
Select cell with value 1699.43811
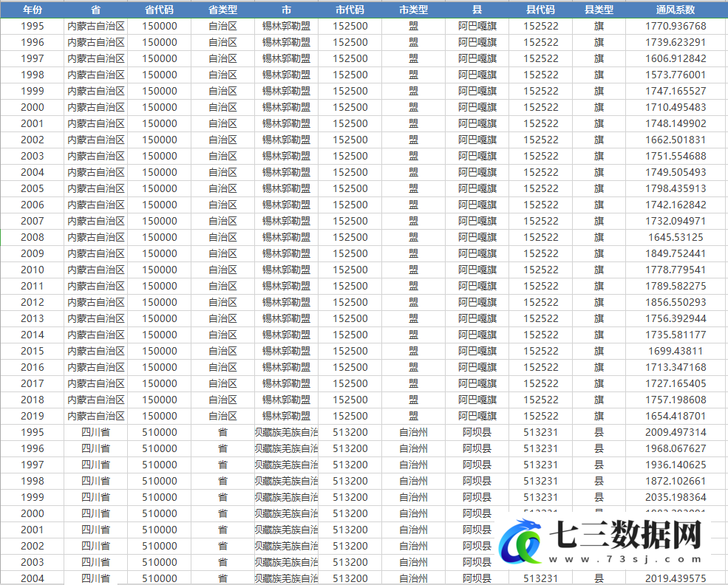coord(676,351)
